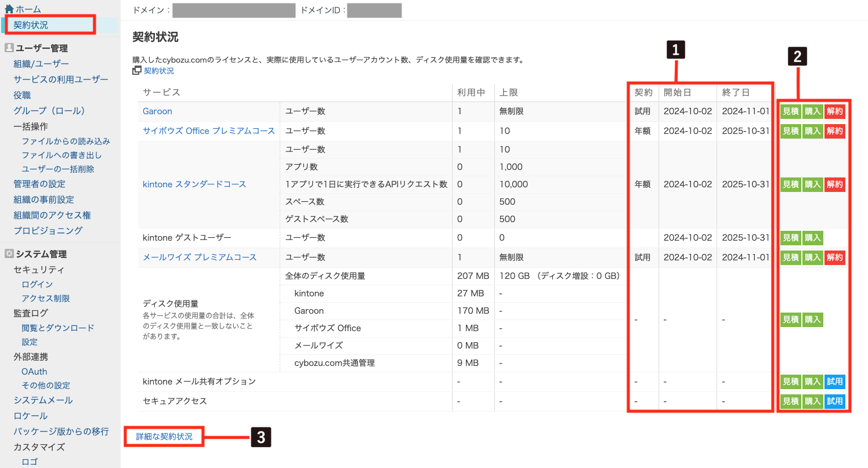Open ファイルからの読み込み in sidebar

click(66, 141)
